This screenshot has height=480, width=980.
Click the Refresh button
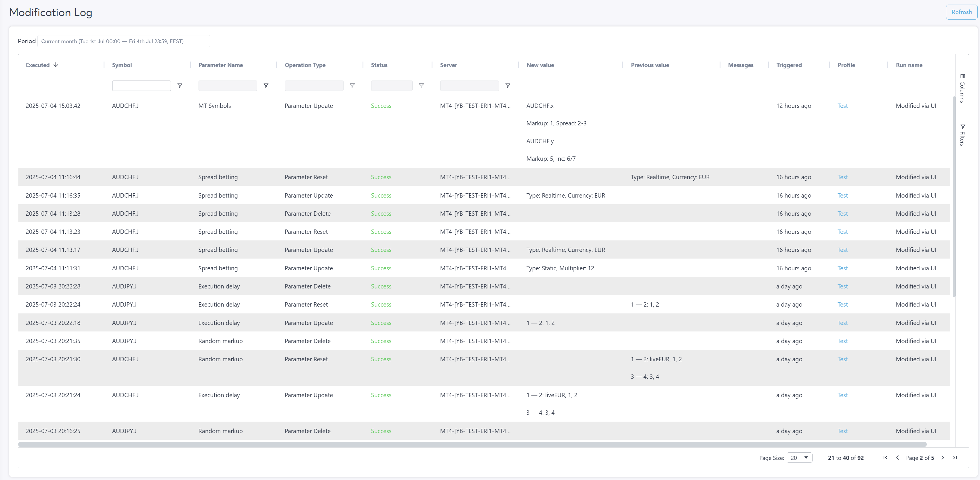(961, 12)
